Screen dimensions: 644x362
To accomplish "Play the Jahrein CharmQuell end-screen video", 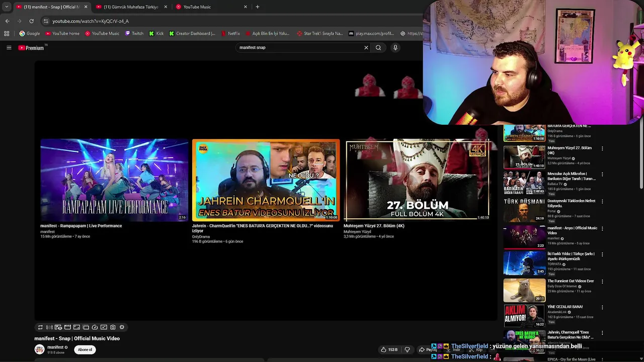I will coord(266,180).
